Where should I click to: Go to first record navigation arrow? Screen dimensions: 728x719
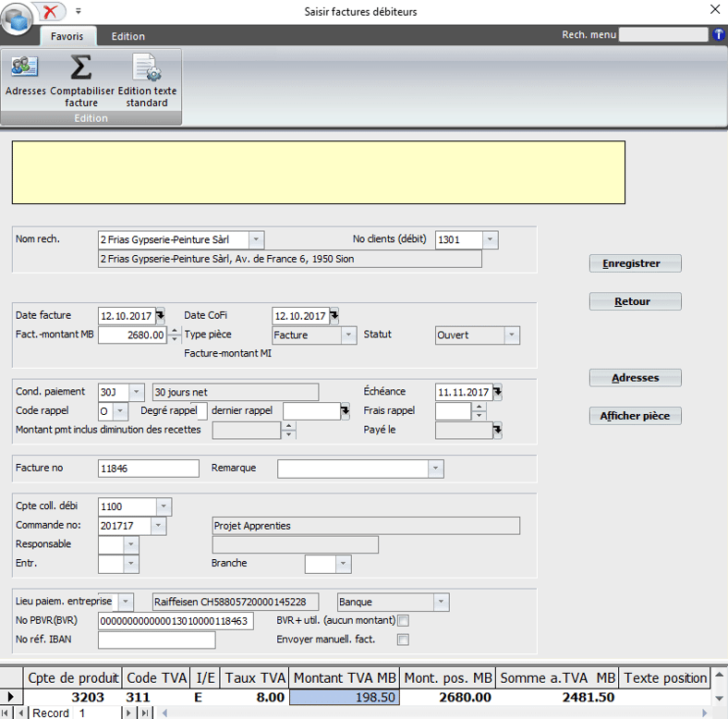[6, 713]
